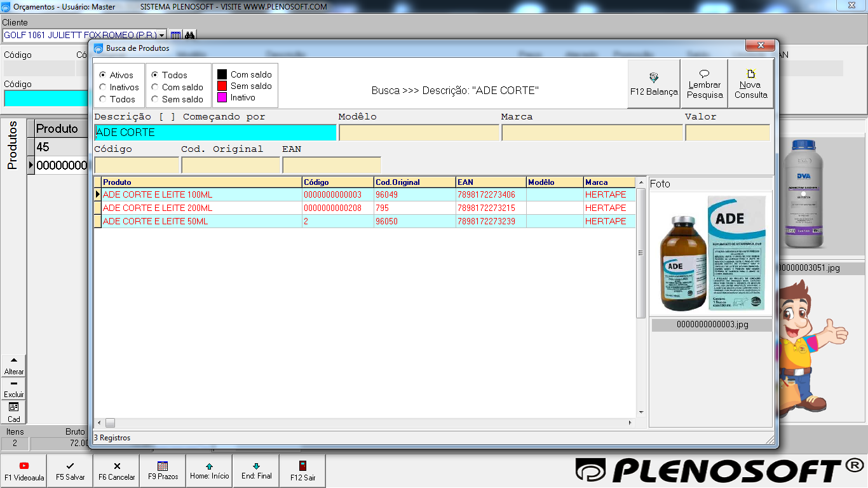Search client with binoculars icon
Screen dimensions: 868x488
pos(189,35)
